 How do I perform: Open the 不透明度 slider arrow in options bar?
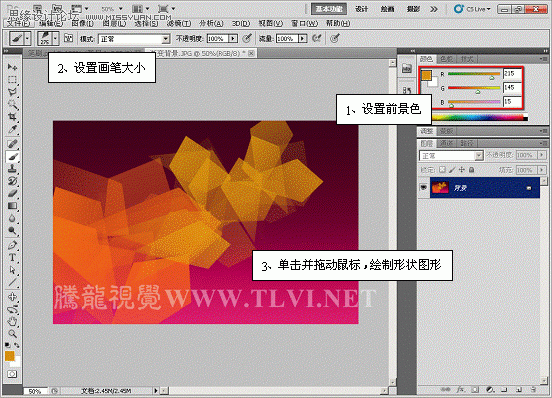click(x=233, y=38)
